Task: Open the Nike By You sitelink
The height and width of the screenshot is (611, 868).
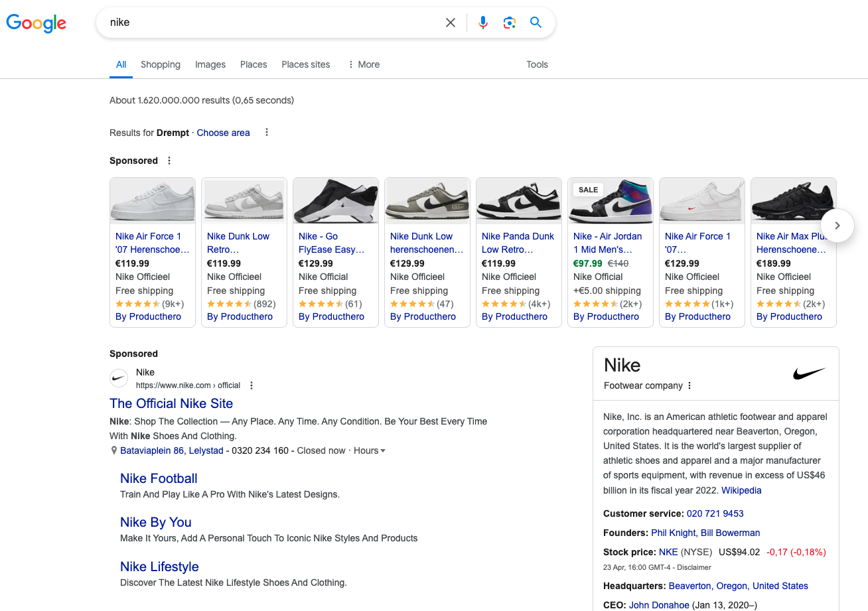Action: pyautogui.click(x=156, y=522)
